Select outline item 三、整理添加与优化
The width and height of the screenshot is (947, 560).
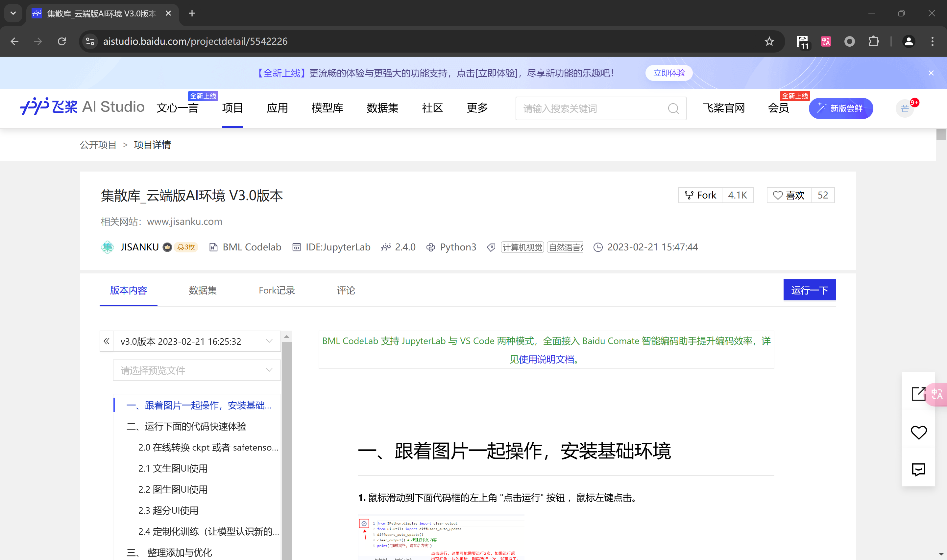[x=169, y=552]
